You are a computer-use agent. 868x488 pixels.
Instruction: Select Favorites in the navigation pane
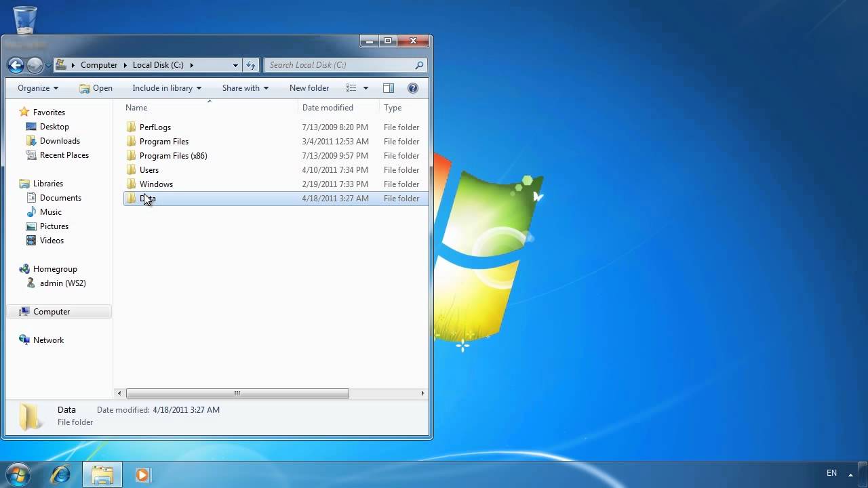pos(49,113)
